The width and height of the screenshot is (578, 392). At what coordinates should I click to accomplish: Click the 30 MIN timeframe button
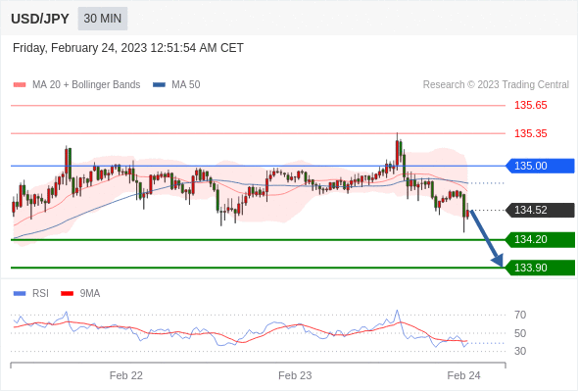[x=103, y=19]
